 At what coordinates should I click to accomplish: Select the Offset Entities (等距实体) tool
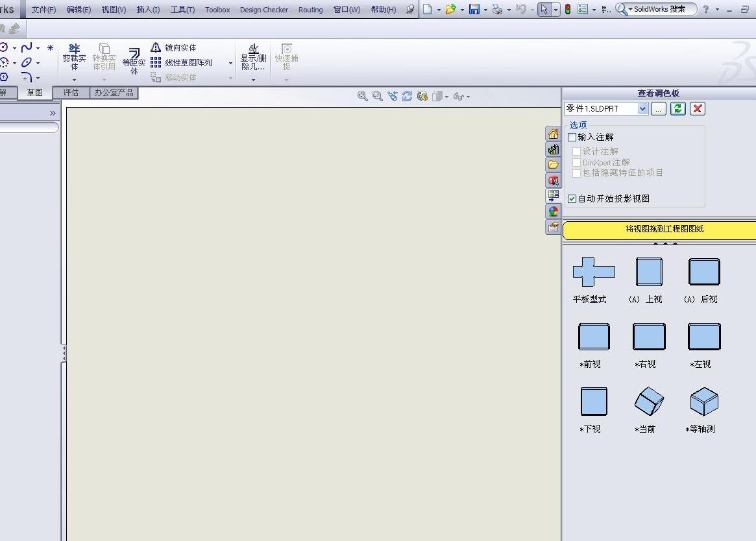click(x=134, y=61)
